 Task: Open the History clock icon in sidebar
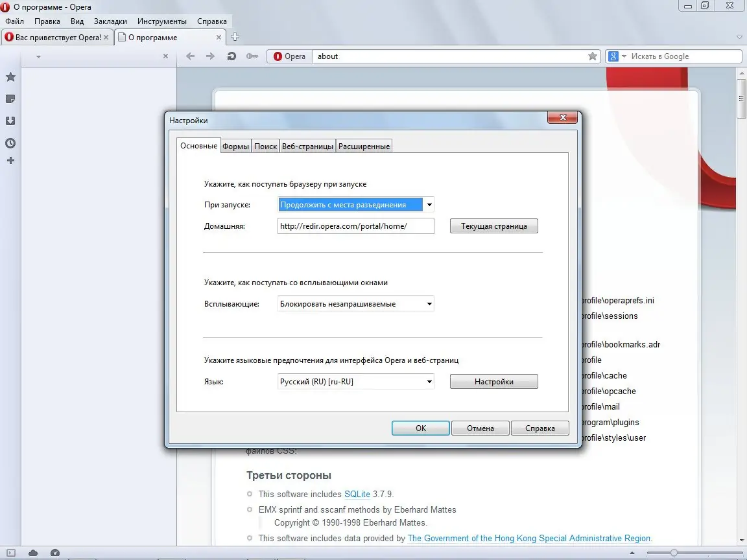10,143
